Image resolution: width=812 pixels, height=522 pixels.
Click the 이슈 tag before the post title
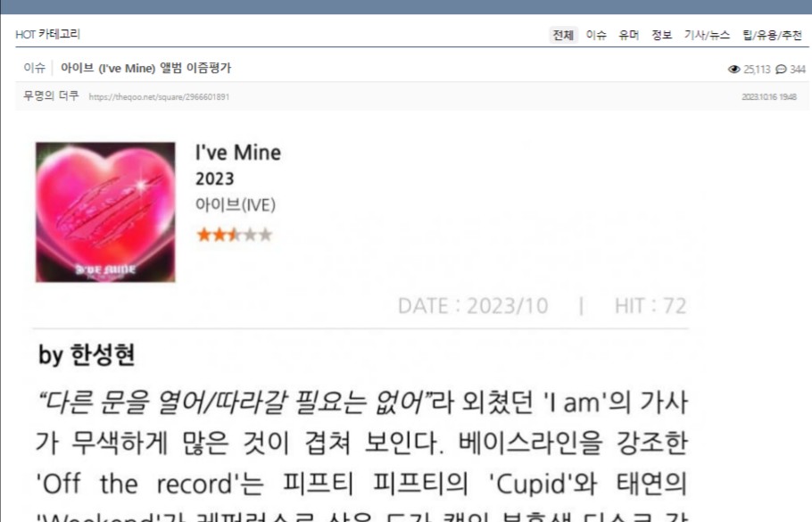[x=34, y=68]
